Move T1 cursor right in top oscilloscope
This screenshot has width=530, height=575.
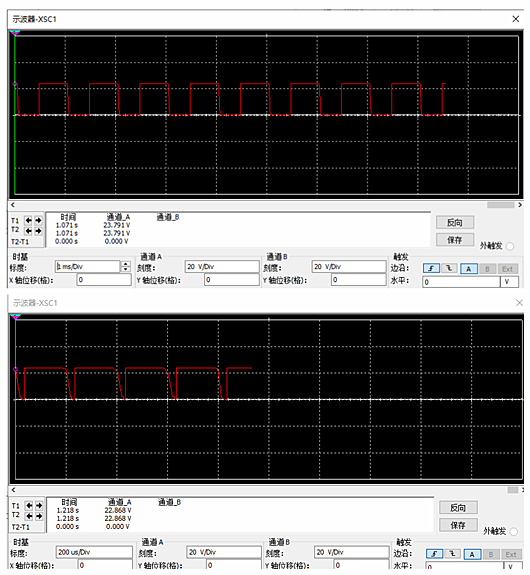click(38, 220)
